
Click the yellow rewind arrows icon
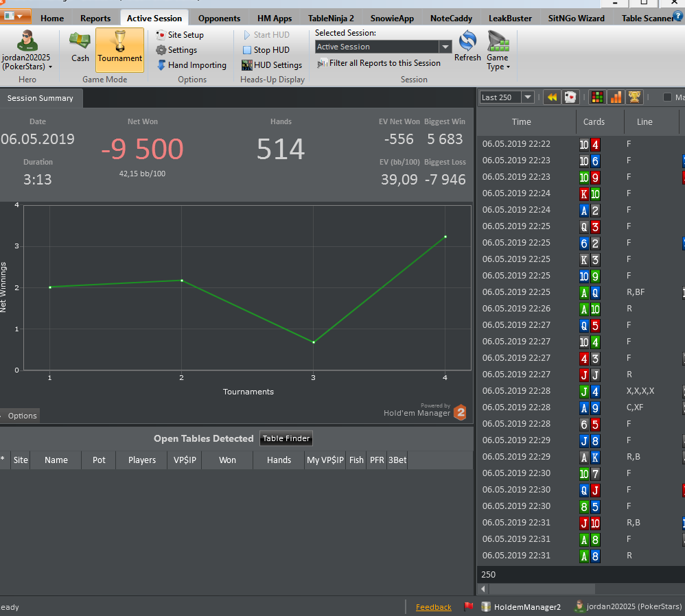(x=553, y=97)
